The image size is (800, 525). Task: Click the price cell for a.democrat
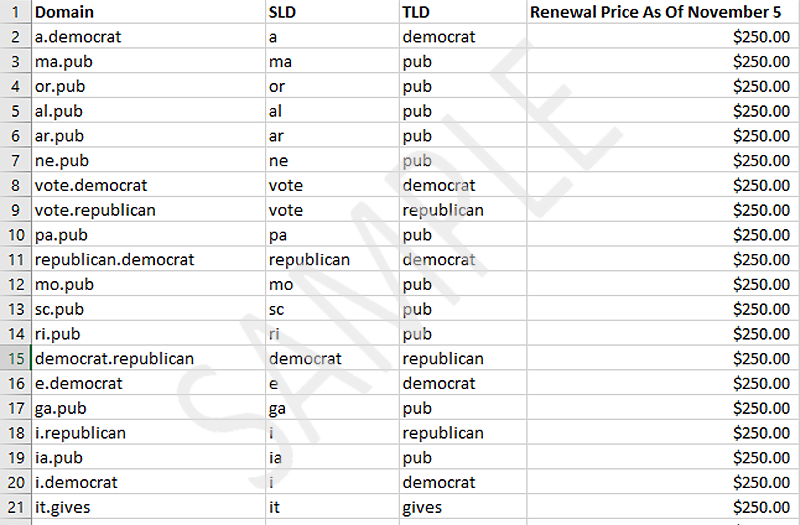662,36
